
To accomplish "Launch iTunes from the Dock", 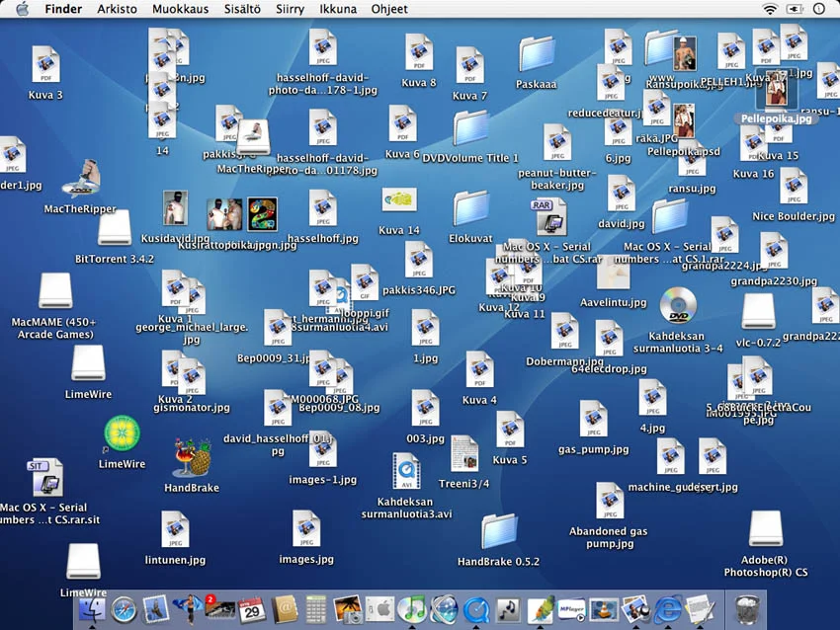I will [411, 609].
